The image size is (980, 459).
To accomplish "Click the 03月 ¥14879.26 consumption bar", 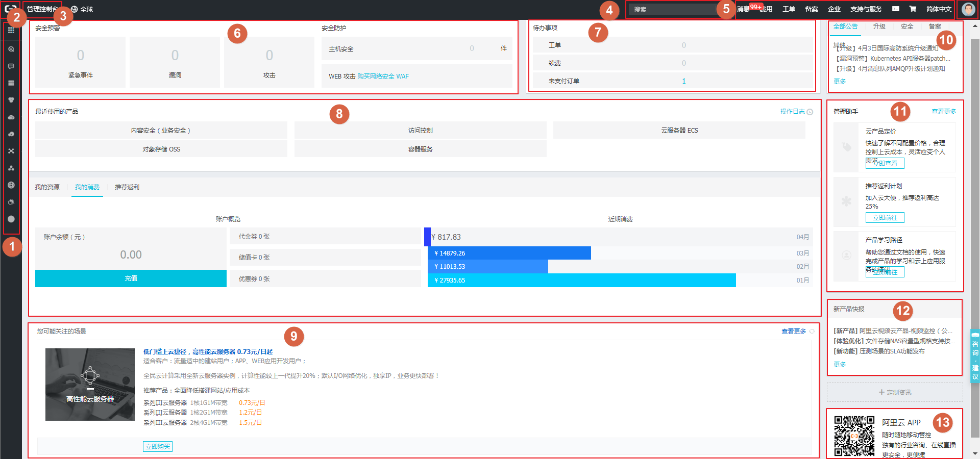I will click(509, 253).
